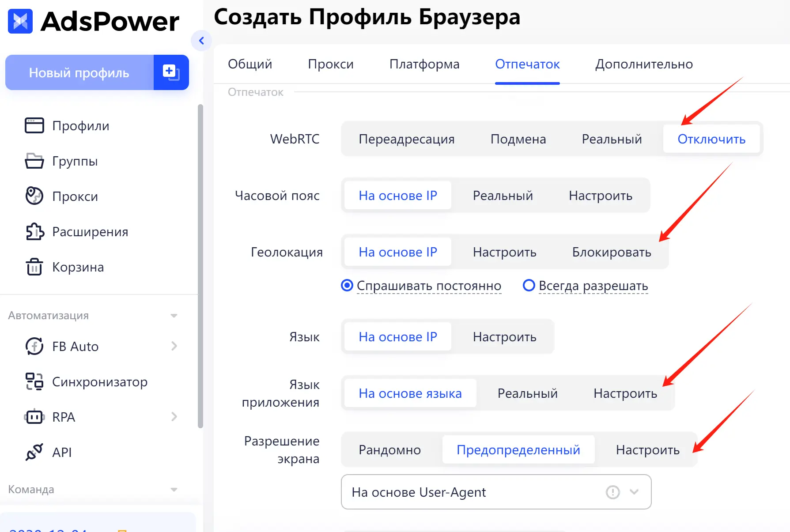The image size is (790, 532).
Task: Switch to the Платформа tab
Action: [x=424, y=64]
